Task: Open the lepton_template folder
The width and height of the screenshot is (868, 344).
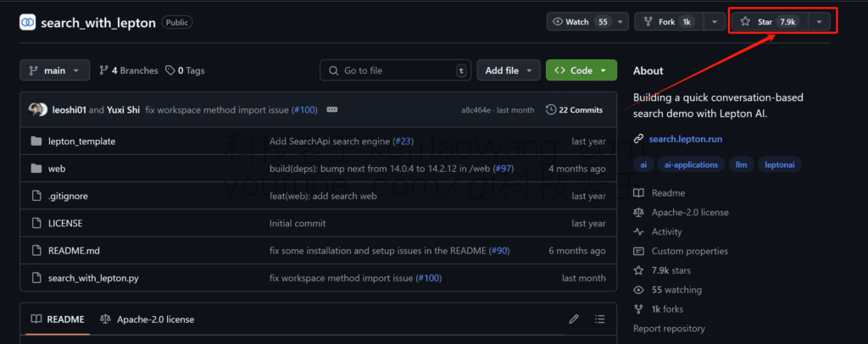Action: [82, 141]
